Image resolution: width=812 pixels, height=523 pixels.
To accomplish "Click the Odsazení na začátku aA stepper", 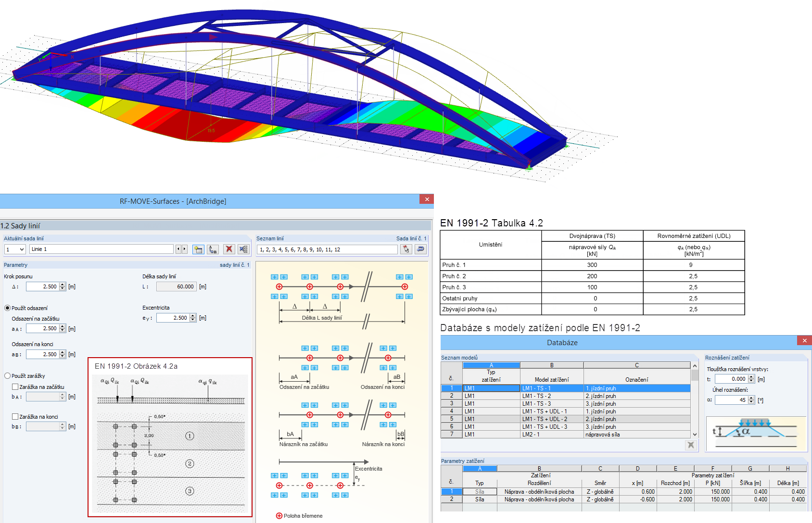I will [x=62, y=329].
